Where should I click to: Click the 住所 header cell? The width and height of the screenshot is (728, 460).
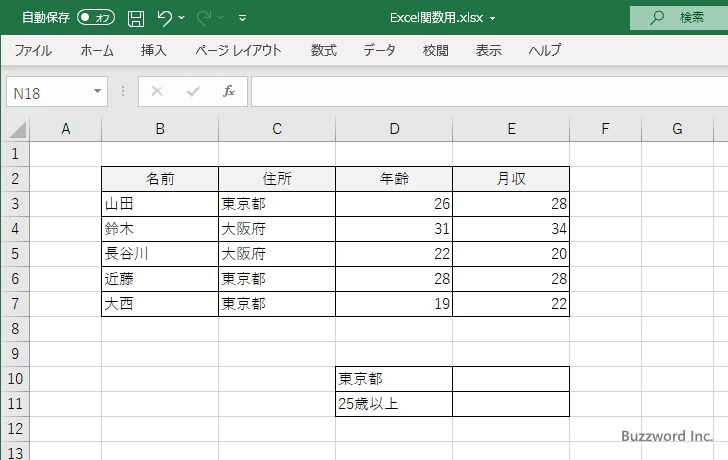tap(277, 179)
